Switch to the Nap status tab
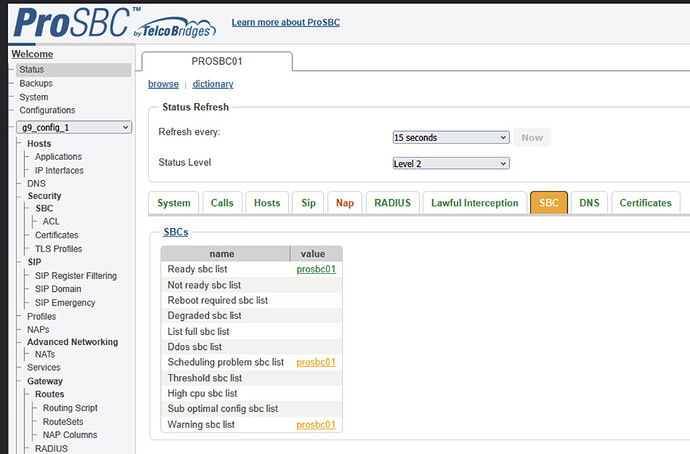690x454 pixels. pos(344,203)
